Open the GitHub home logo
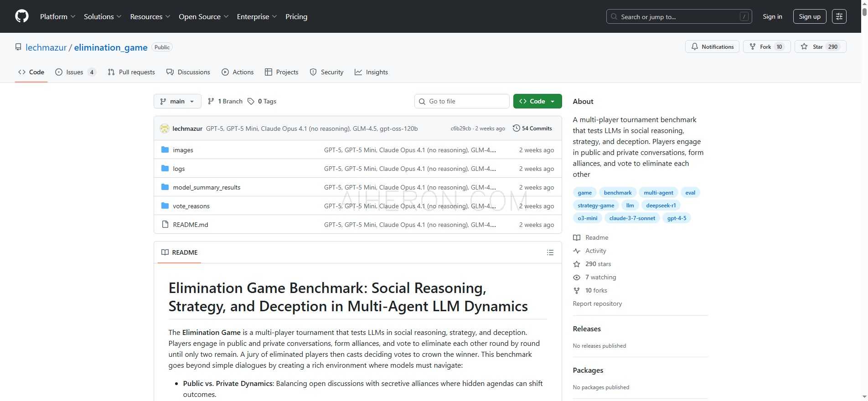Image resolution: width=868 pixels, height=401 pixels. pos(22,16)
